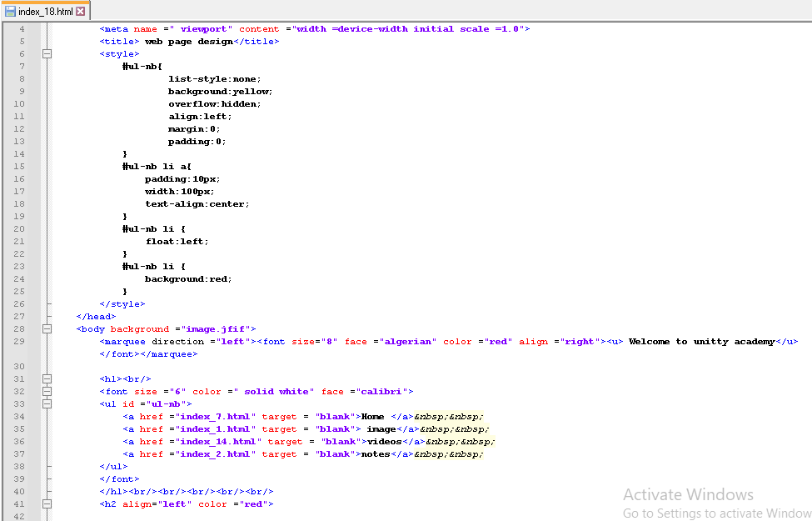Click the blue save-state icon on the index_18.html tab
The width and height of the screenshot is (812, 521).
[10, 12]
